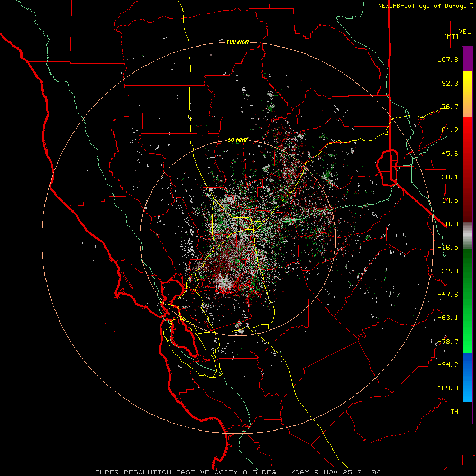Select the 92.3 scale value

pos(450,83)
